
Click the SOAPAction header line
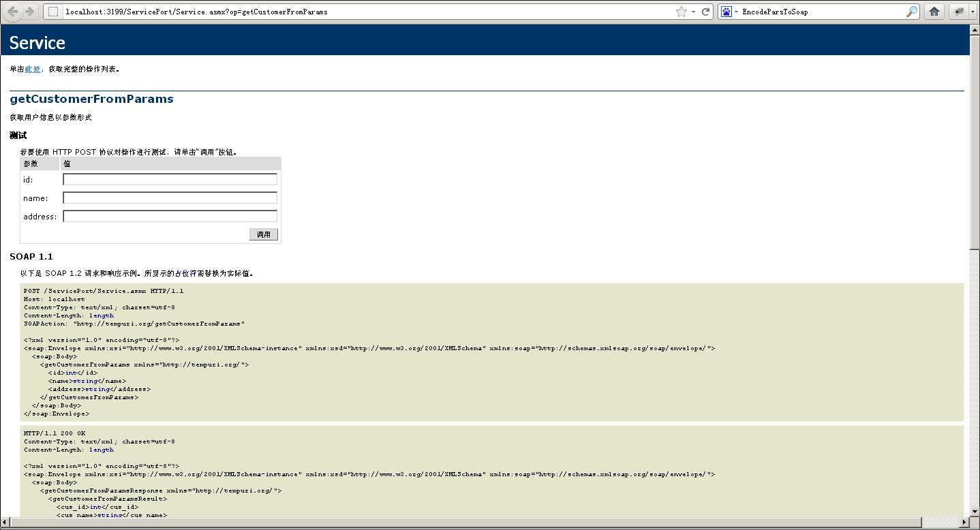(x=134, y=324)
